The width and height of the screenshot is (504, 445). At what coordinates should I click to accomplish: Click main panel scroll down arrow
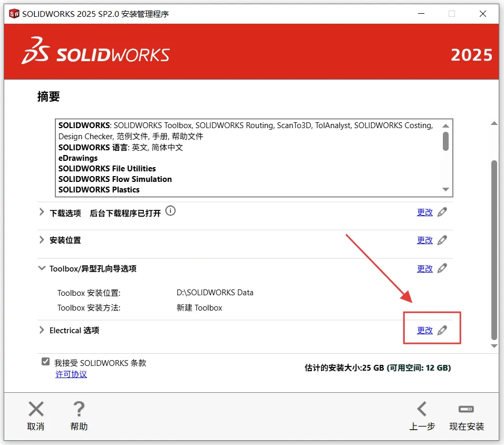coord(495,346)
